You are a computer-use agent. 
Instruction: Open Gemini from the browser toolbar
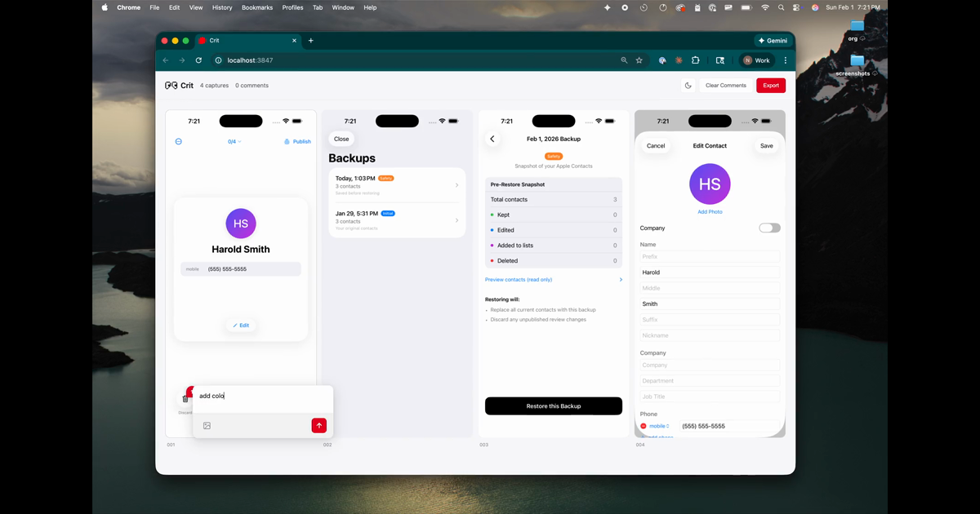[x=773, y=40]
